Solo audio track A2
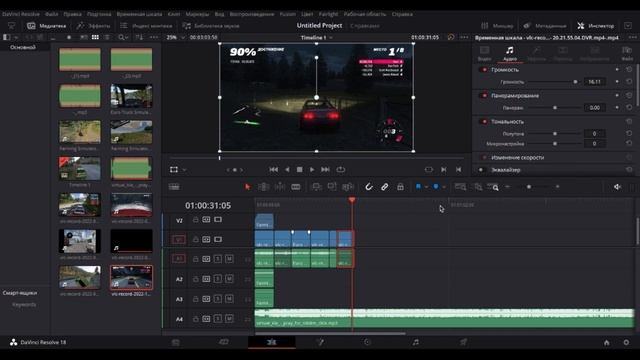Image resolution: width=640 pixels, height=360 pixels. 218,279
